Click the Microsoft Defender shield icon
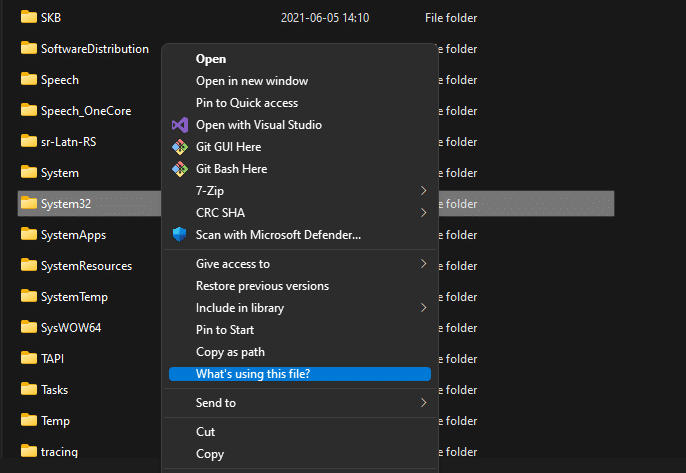 click(179, 235)
